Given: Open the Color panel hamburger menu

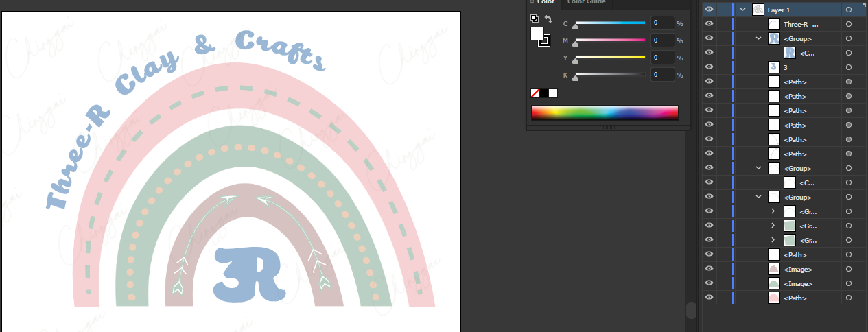Looking at the screenshot, I should click(x=683, y=3).
